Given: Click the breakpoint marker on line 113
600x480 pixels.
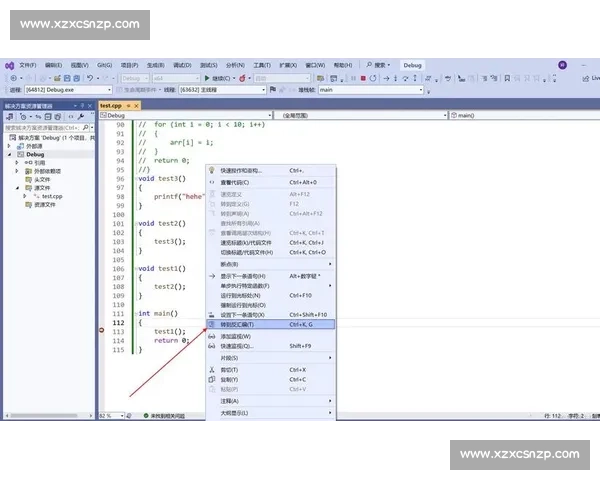Looking at the screenshot, I should pyautogui.click(x=103, y=330).
